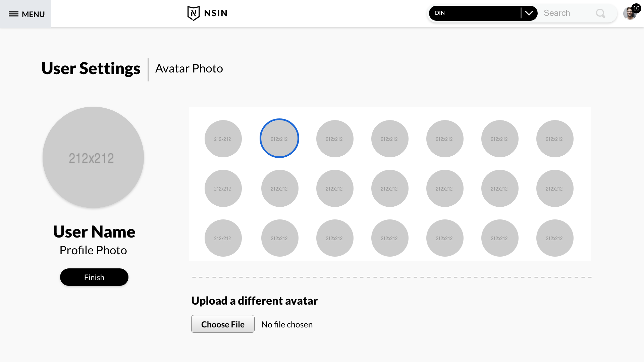The height and width of the screenshot is (363, 644).
Task: Select the last avatar in bottom row
Action: 555,238
